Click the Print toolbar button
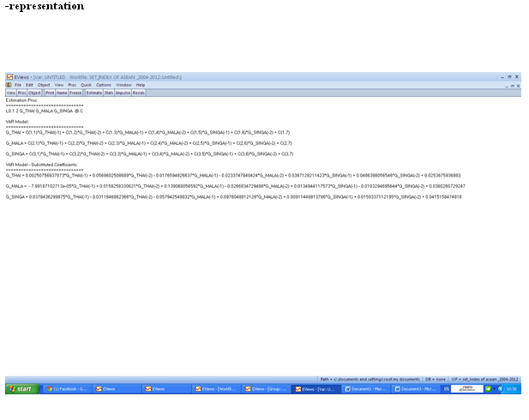This screenshot has height=420, width=529. 50,93
